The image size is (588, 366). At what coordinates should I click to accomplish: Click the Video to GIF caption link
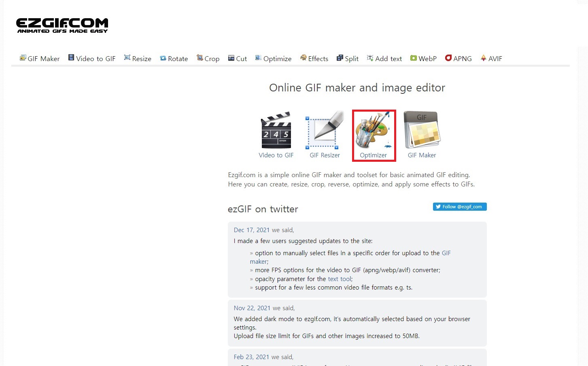click(x=276, y=155)
